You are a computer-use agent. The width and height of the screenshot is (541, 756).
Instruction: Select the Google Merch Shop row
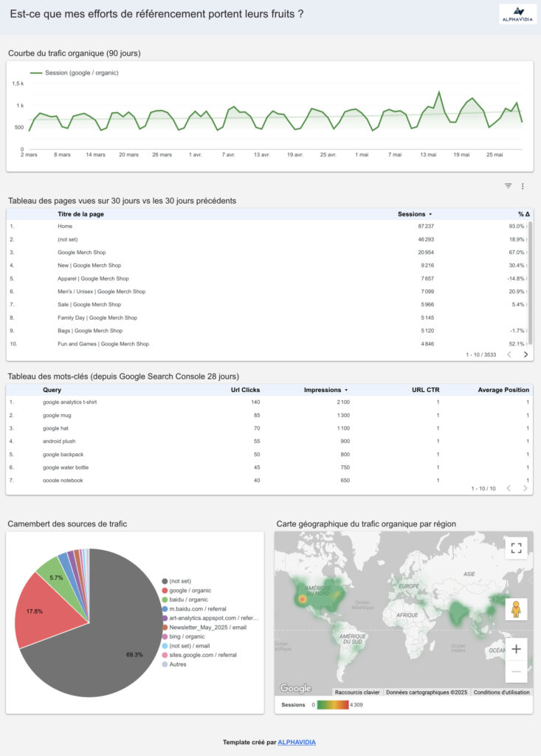point(268,252)
